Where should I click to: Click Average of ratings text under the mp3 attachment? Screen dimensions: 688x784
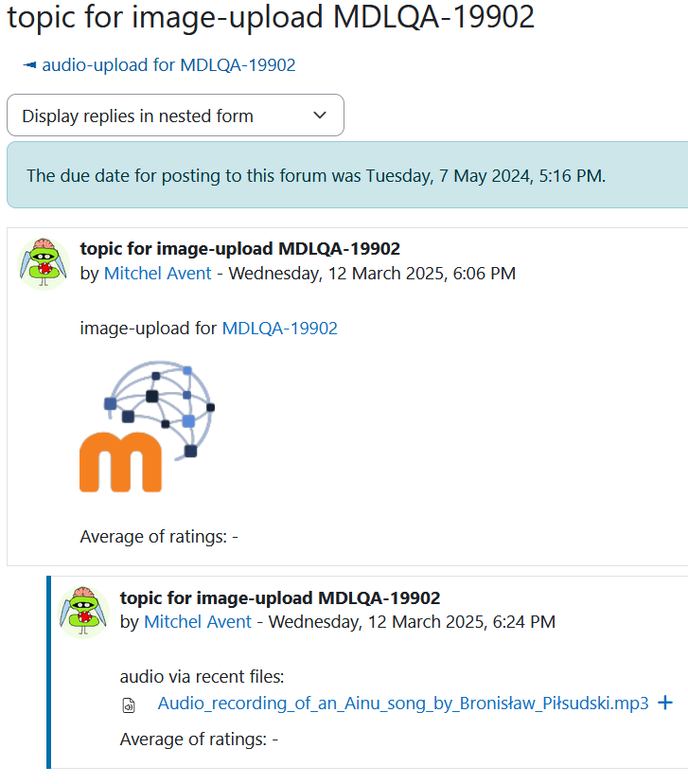pos(199,739)
